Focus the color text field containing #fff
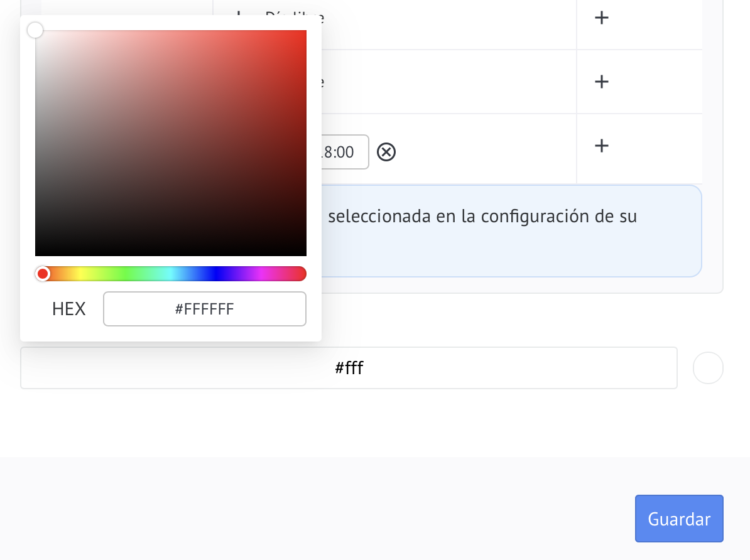This screenshot has height=560, width=750. [349, 368]
